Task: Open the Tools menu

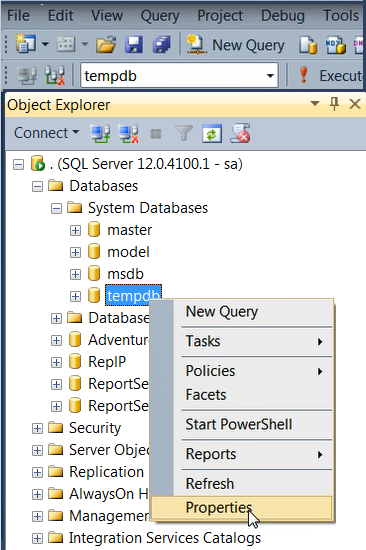Action: [341, 16]
